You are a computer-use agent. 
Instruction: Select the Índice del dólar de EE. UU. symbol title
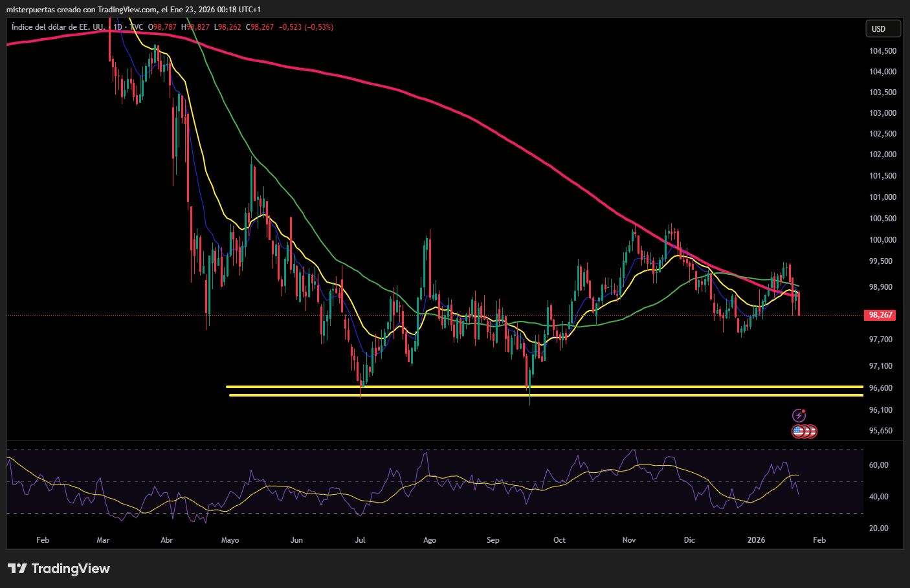point(58,27)
